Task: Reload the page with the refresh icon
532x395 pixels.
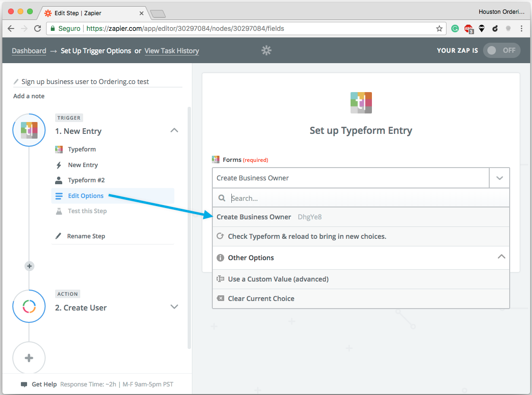Action: (x=38, y=28)
